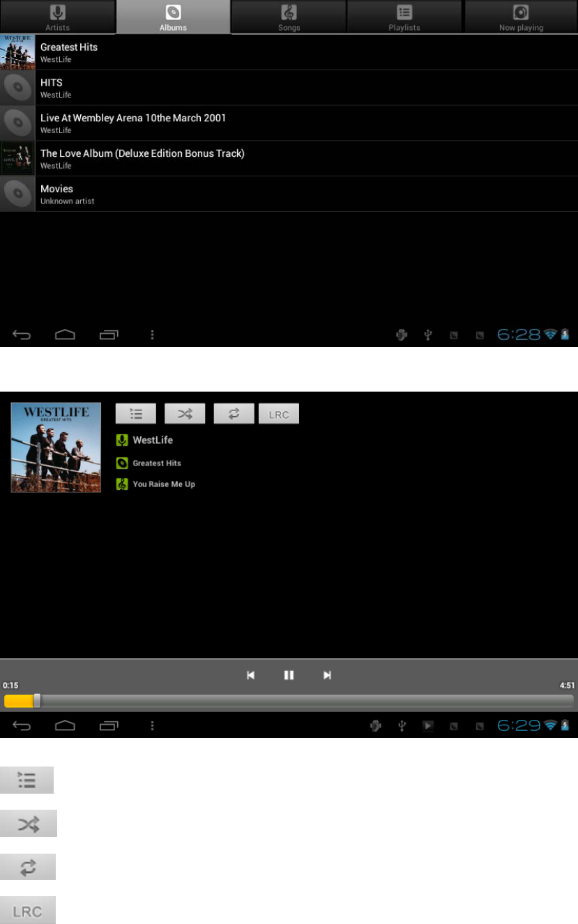578x924 pixels.
Task: Click the disc placeholder icon beside HITS
Action: pos(17,88)
